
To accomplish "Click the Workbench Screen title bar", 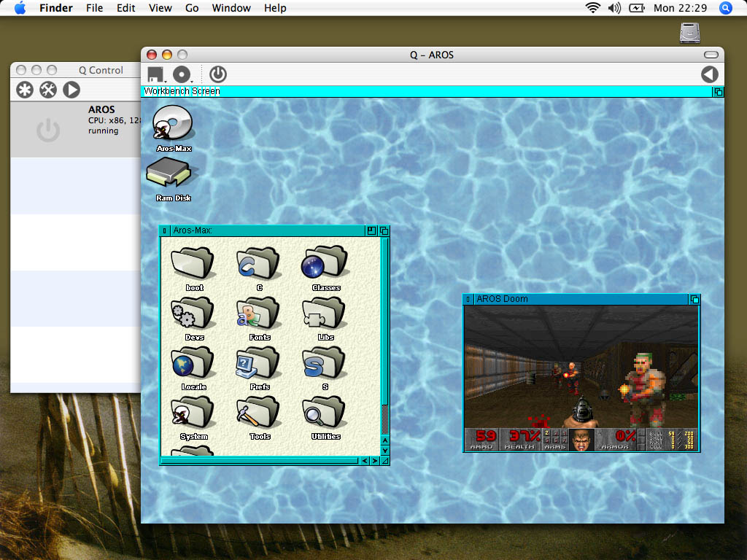I will click(x=427, y=91).
